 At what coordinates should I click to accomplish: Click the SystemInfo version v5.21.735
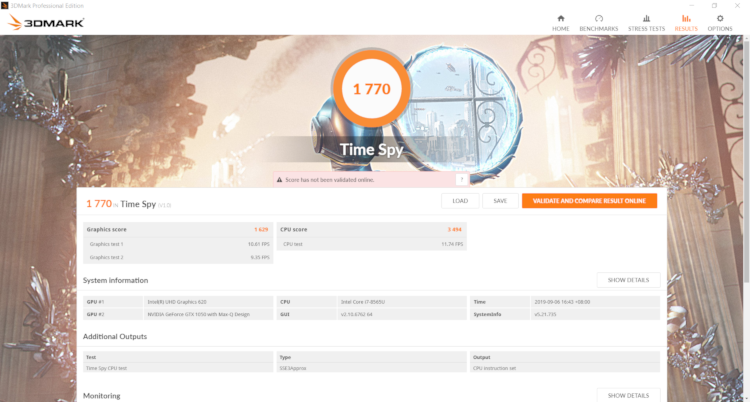click(546, 314)
